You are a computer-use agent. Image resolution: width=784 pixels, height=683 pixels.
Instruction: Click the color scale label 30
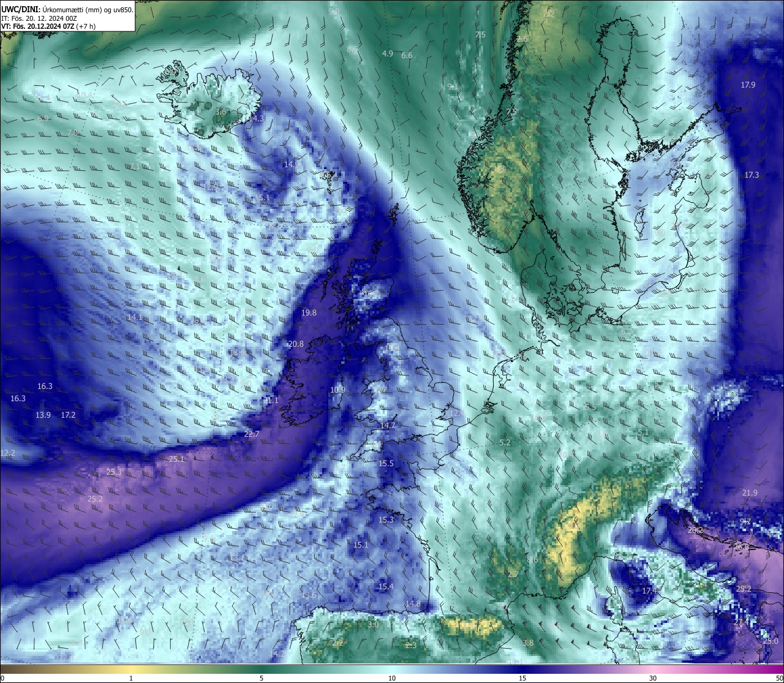[653, 678]
